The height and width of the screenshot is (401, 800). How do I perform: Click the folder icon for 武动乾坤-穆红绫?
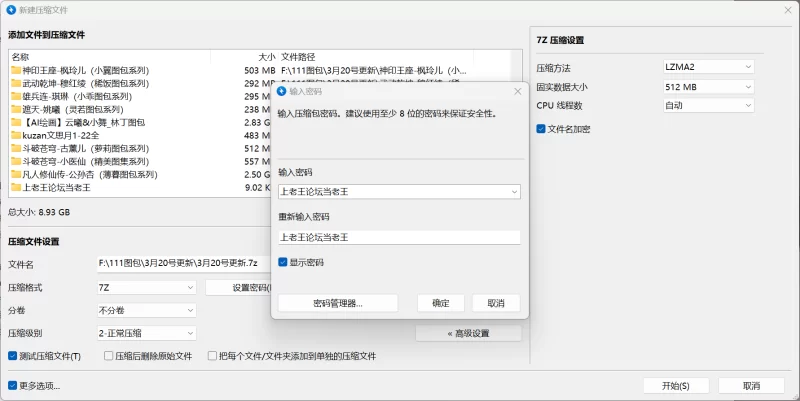(16, 84)
